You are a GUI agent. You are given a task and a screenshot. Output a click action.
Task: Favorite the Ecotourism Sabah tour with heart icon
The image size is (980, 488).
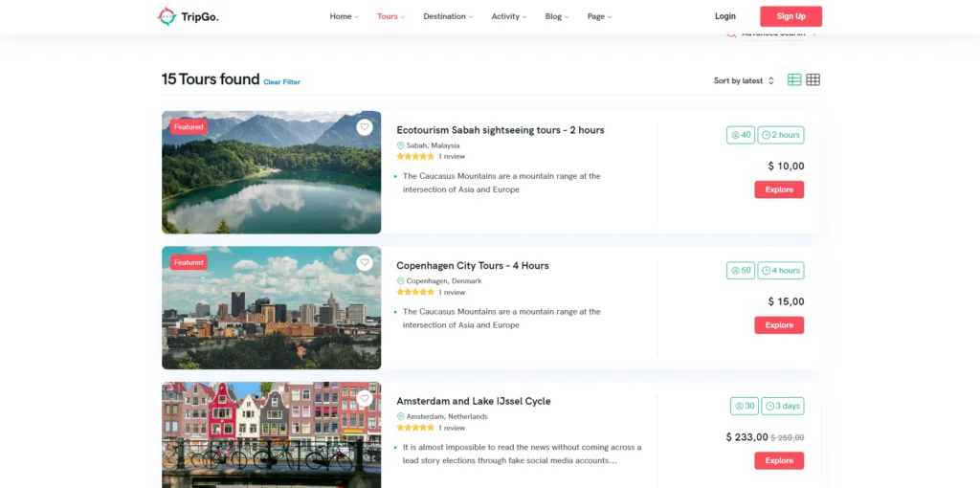(365, 127)
